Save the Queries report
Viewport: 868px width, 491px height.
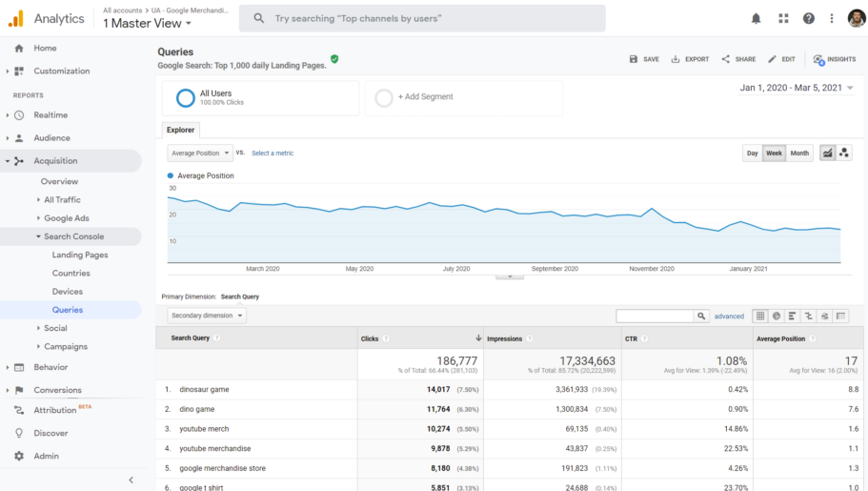tap(644, 59)
